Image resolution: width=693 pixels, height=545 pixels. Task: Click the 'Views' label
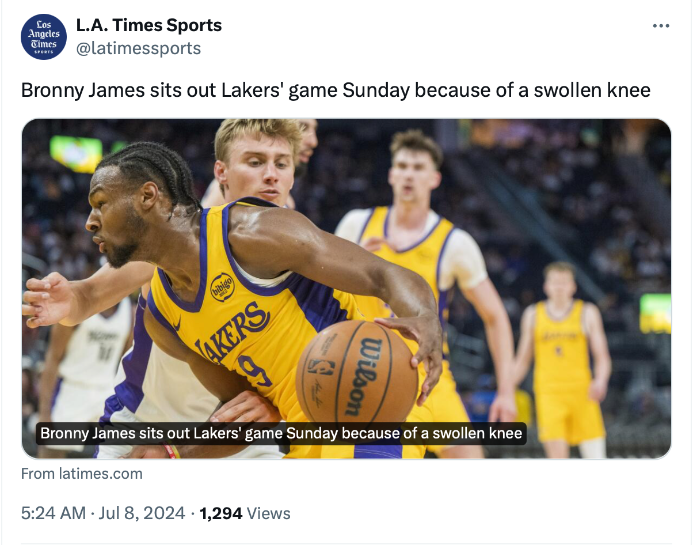pos(269,513)
